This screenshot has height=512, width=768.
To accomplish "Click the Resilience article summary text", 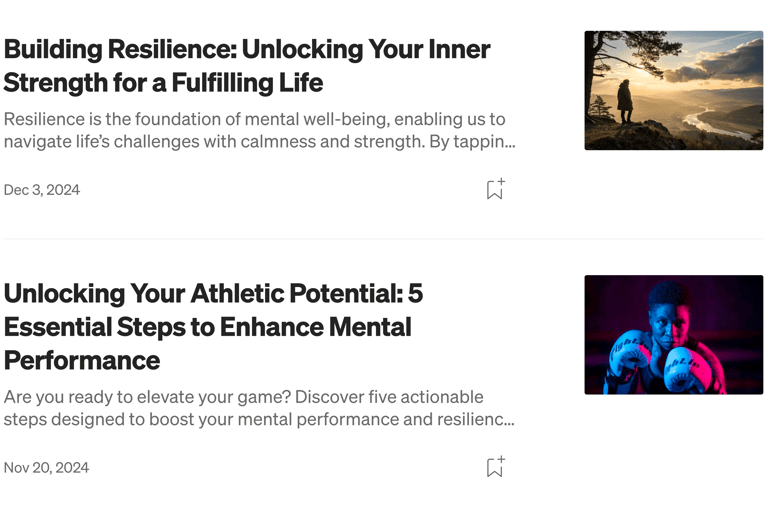I will (255, 120).
